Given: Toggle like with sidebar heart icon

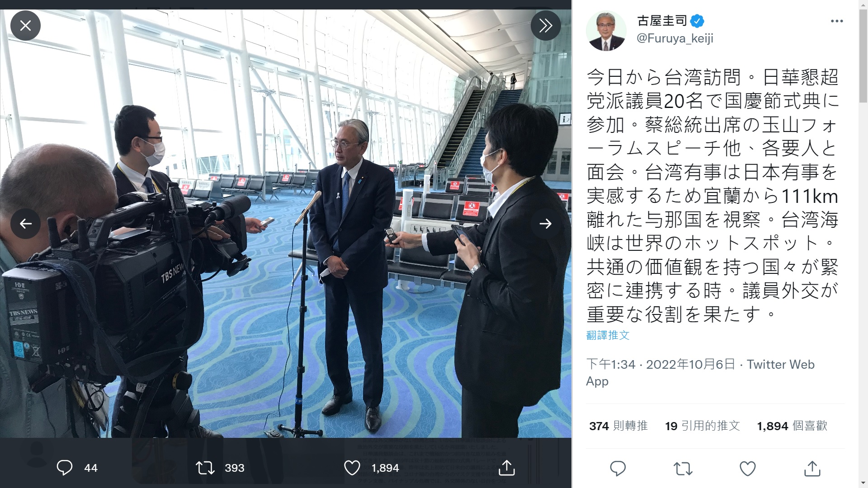Looking at the screenshot, I should [x=748, y=469].
